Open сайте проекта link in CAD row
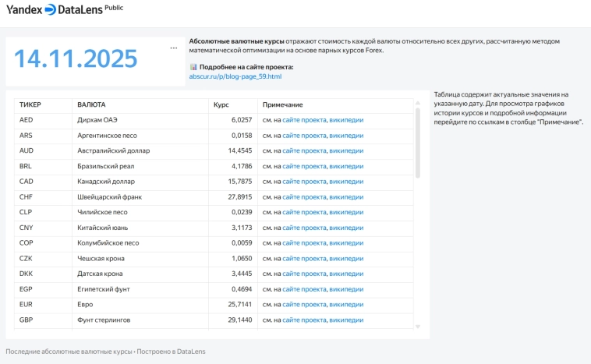The height and width of the screenshot is (364, 591). (304, 182)
